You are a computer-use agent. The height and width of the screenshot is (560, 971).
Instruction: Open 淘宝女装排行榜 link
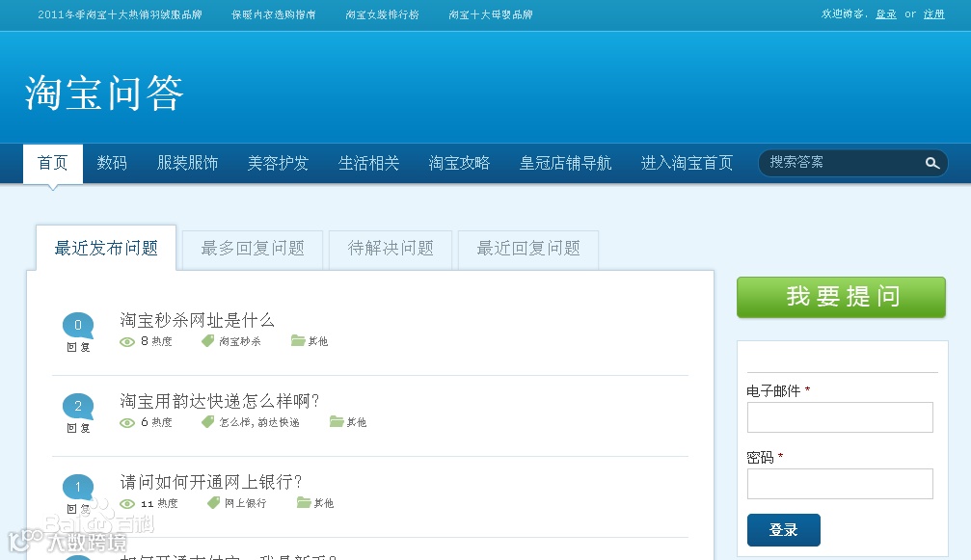(382, 14)
